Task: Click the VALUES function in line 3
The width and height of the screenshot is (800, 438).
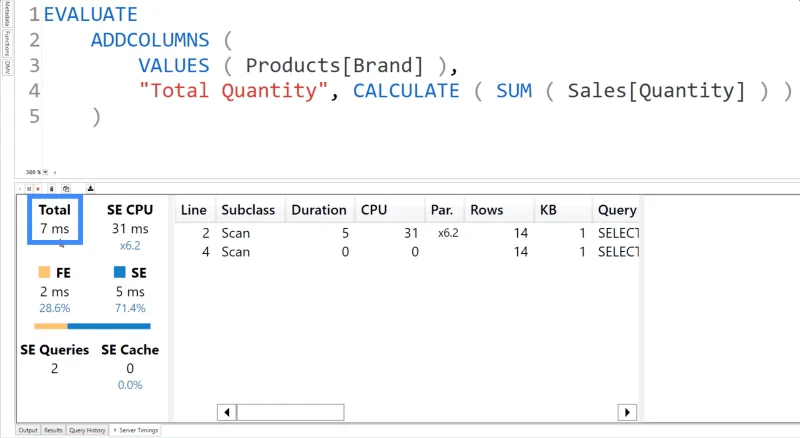Action: click(174, 65)
